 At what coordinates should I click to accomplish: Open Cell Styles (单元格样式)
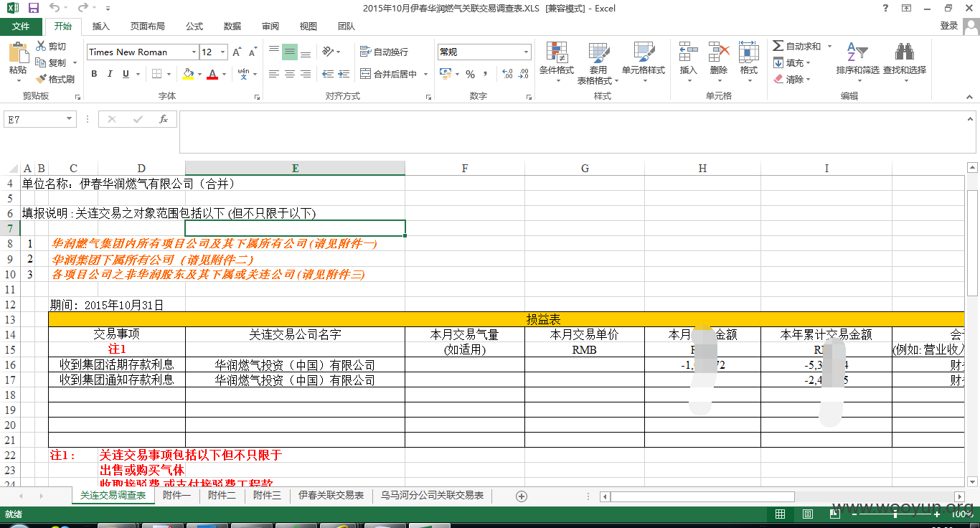[x=644, y=63]
